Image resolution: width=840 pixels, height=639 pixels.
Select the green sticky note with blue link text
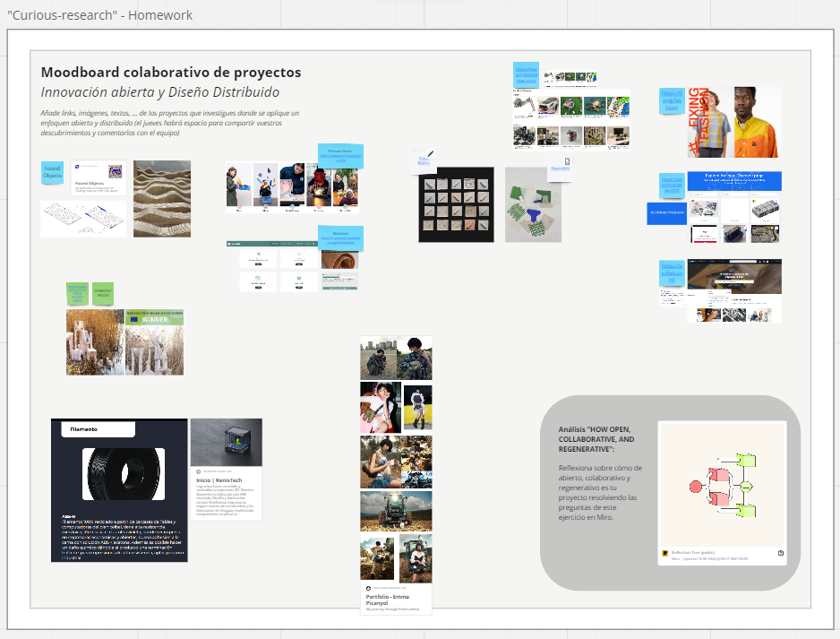pyautogui.click(x=77, y=293)
